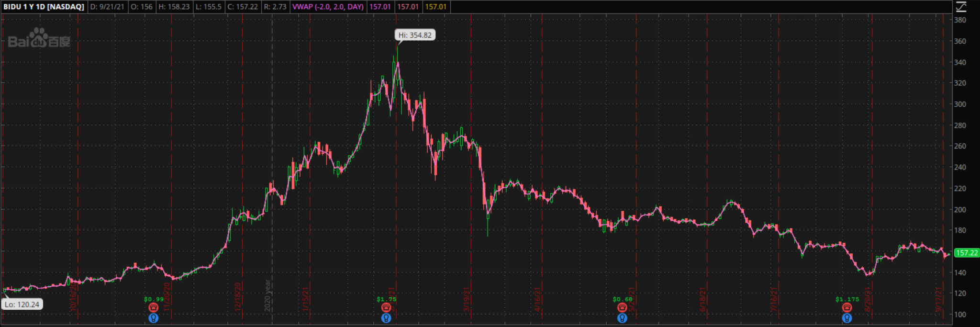Click the H: 158.23 high value
The image size is (980, 327).
point(174,7)
